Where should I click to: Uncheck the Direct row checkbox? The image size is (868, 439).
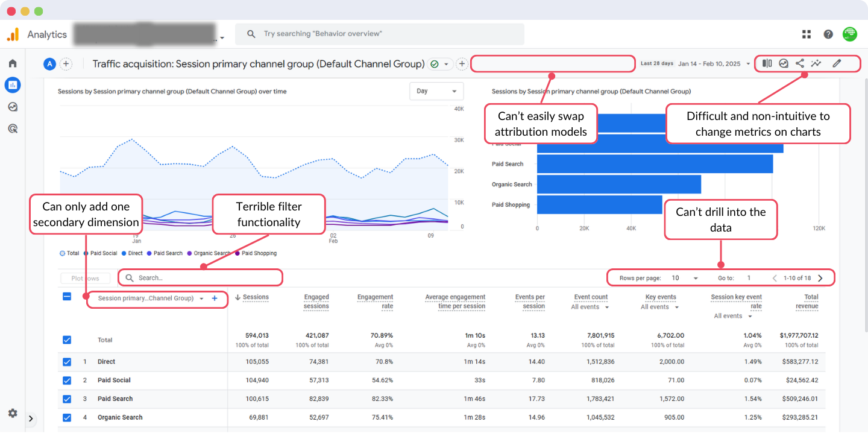coord(67,362)
